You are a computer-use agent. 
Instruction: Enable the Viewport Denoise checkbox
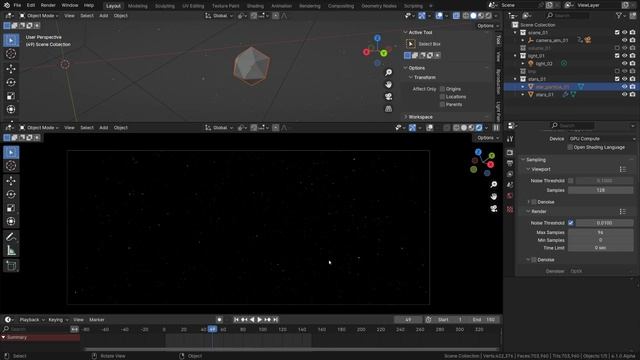534,202
